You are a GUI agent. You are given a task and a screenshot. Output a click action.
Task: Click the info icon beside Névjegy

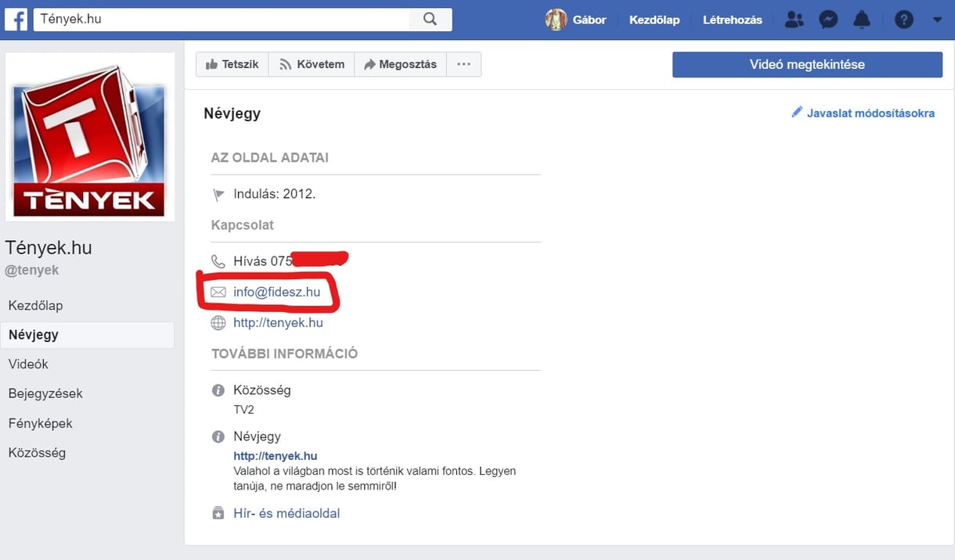pyautogui.click(x=218, y=436)
